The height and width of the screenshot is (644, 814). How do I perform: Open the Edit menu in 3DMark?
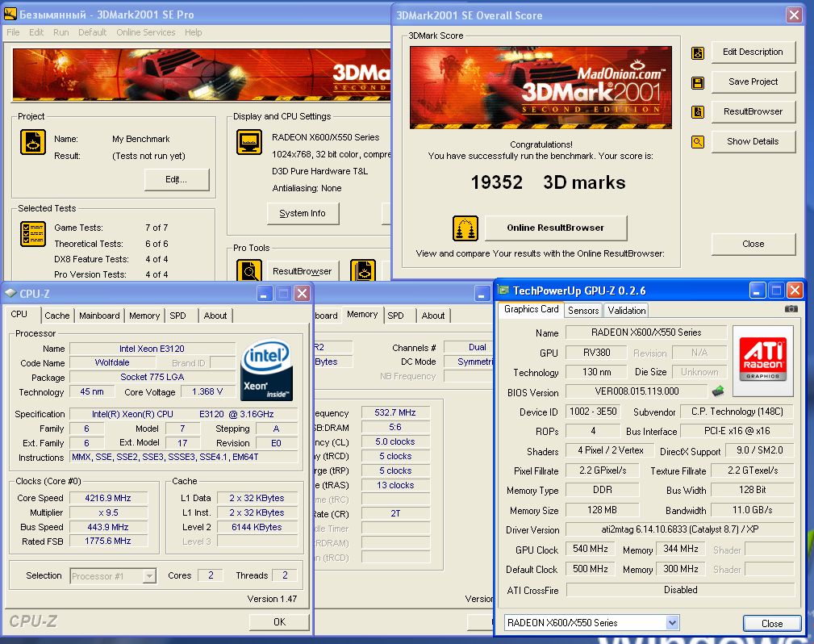point(35,32)
